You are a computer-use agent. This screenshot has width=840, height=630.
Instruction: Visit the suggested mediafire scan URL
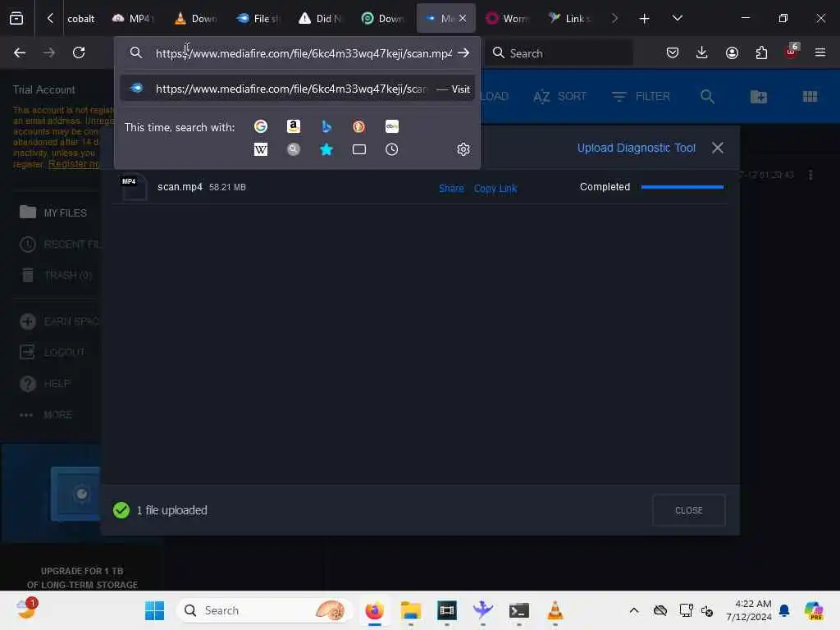pyautogui.click(x=297, y=89)
